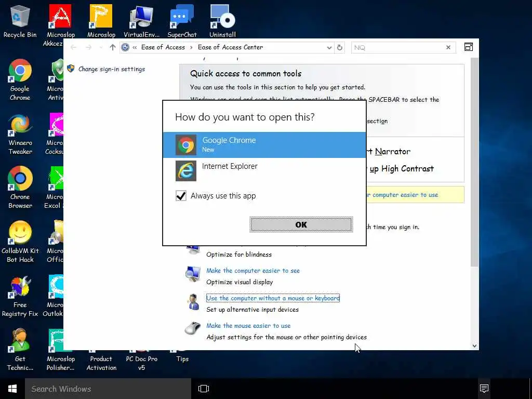532x399 pixels.
Task: Click Set up High Contrast option
Action: click(402, 169)
